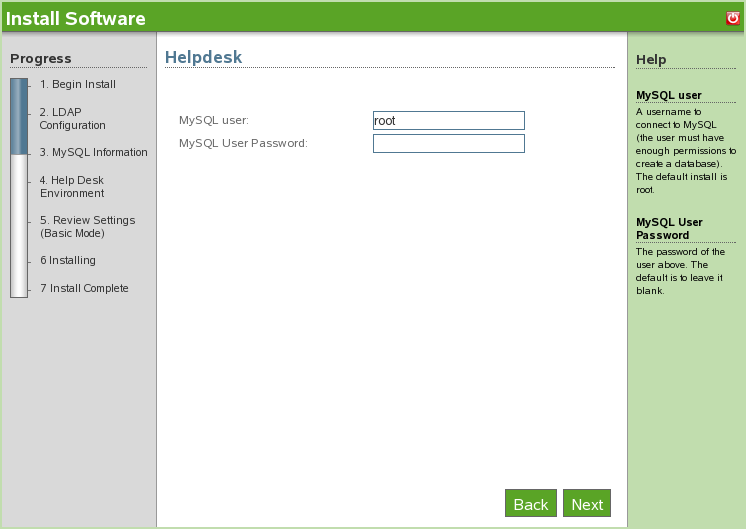Viewport: 746px width, 529px height.
Task: Click the Next button
Action: [x=587, y=503]
